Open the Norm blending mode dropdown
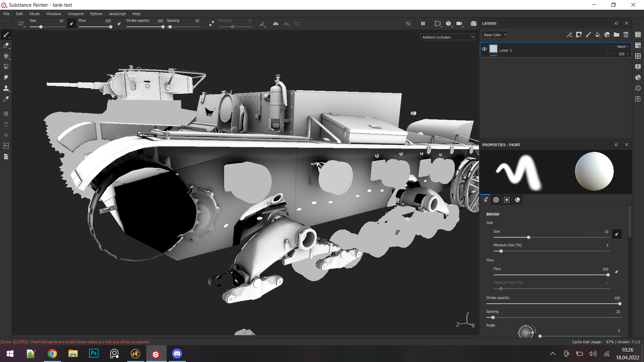644x362 pixels. pyautogui.click(x=623, y=47)
